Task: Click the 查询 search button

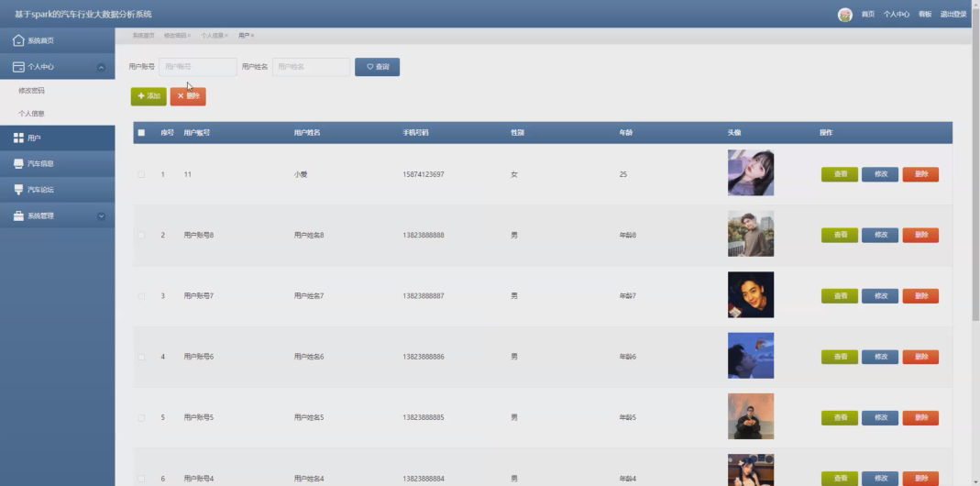Action: tap(378, 67)
